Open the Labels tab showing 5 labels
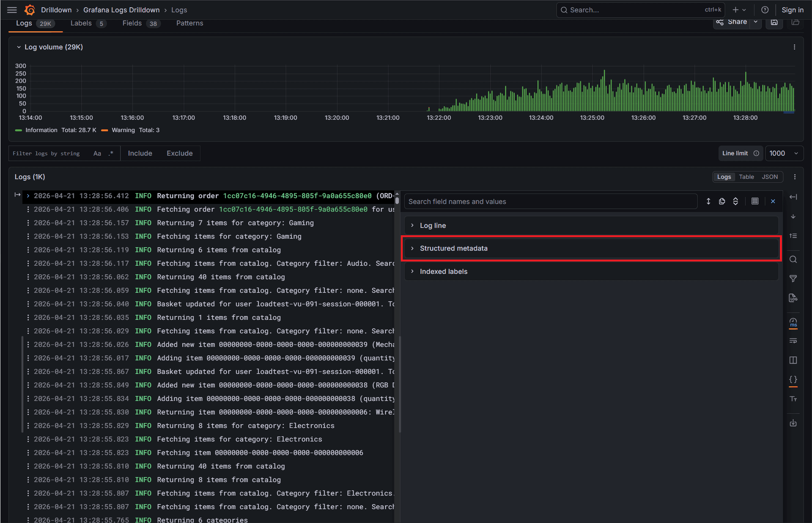 point(81,23)
